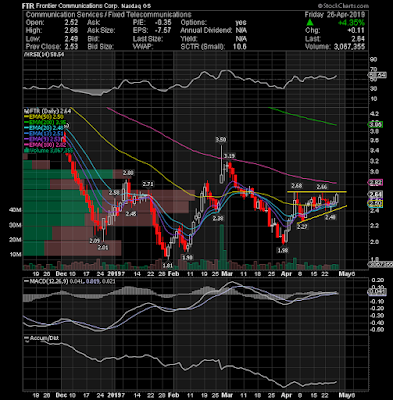393x400 pixels.
Task: Click the SCTR (Small): 10.6 field
Action: coord(214,47)
